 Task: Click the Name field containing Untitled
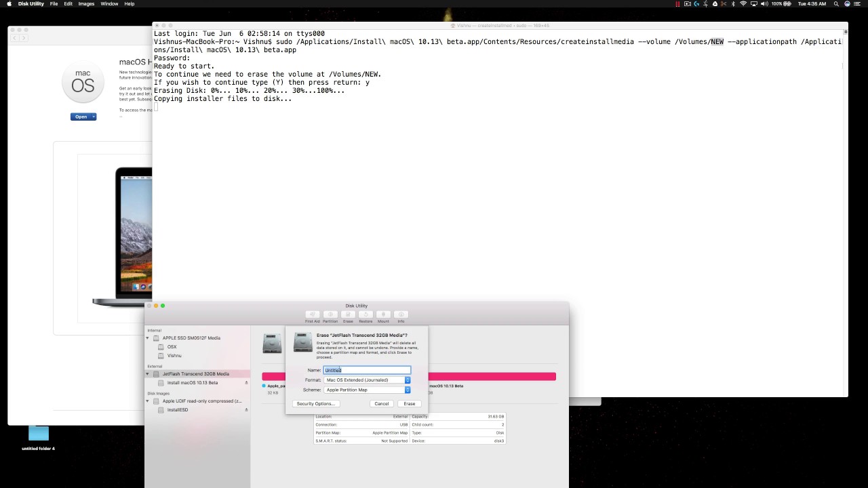[367, 370]
